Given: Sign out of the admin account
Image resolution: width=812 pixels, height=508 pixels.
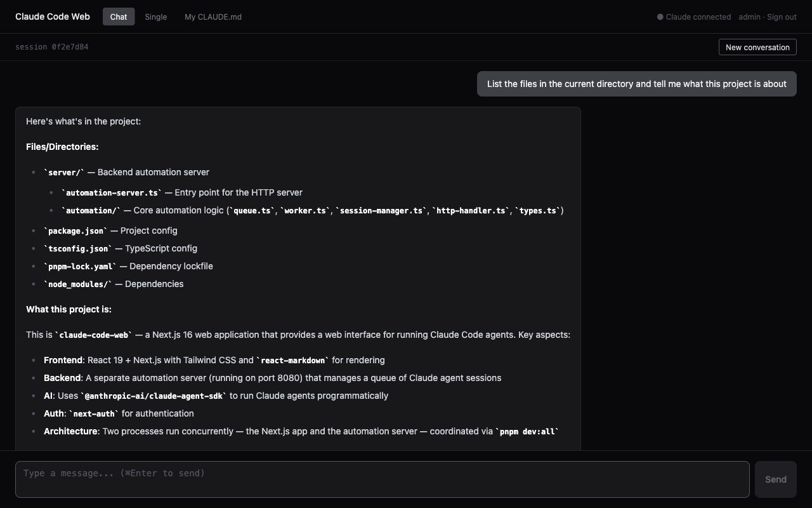Looking at the screenshot, I should coord(782,17).
